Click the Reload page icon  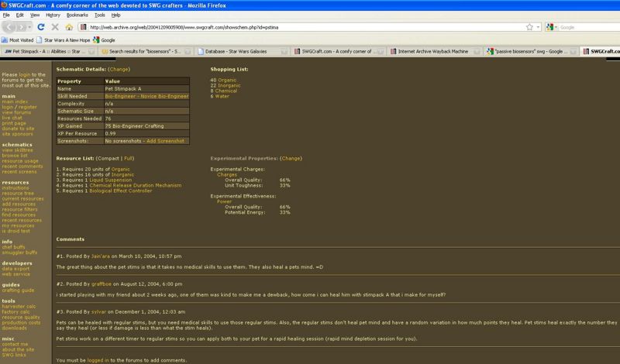[x=41, y=27]
